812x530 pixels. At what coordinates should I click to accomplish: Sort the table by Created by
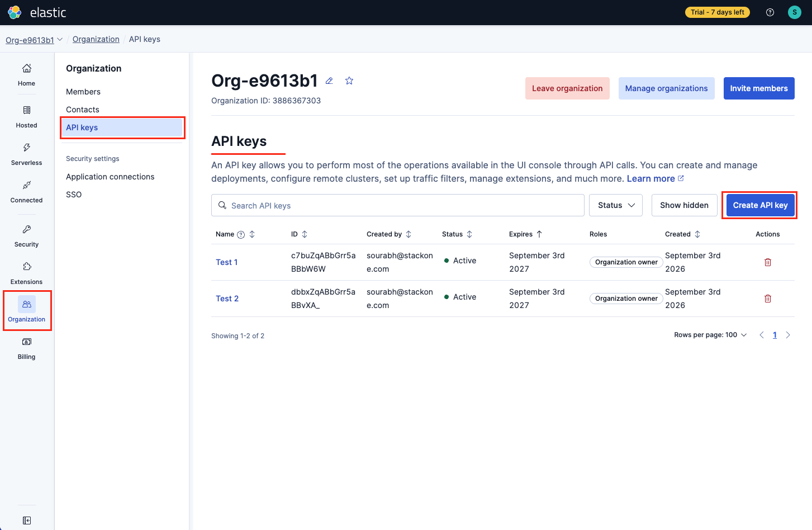[409, 234]
